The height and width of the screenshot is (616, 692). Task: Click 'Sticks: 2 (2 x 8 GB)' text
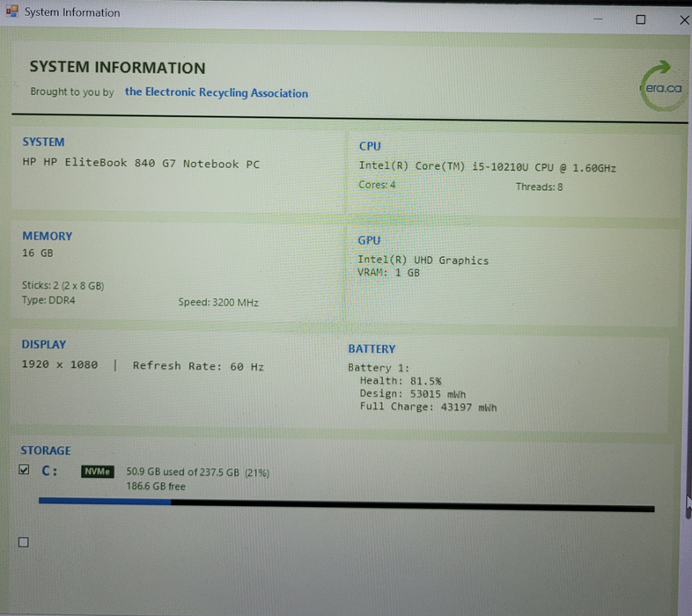tap(63, 285)
